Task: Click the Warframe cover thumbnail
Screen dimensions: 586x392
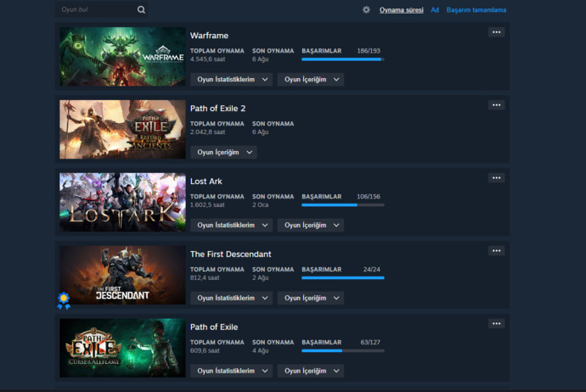Action: [x=122, y=56]
